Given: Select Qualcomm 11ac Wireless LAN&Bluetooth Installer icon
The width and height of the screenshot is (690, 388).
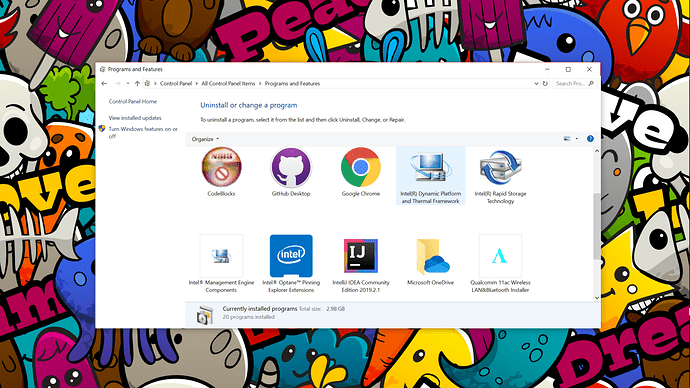Looking at the screenshot, I should pos(500,256).
